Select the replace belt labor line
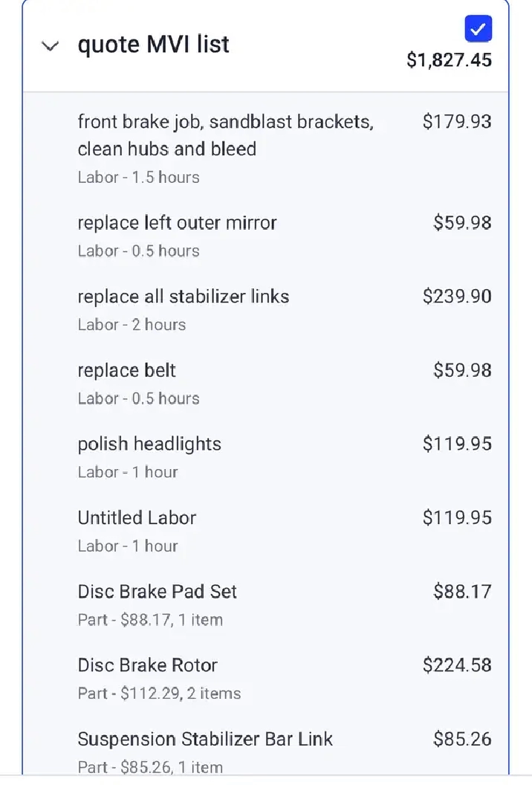Viewport: 532px width, 785px height. (126, 370)
